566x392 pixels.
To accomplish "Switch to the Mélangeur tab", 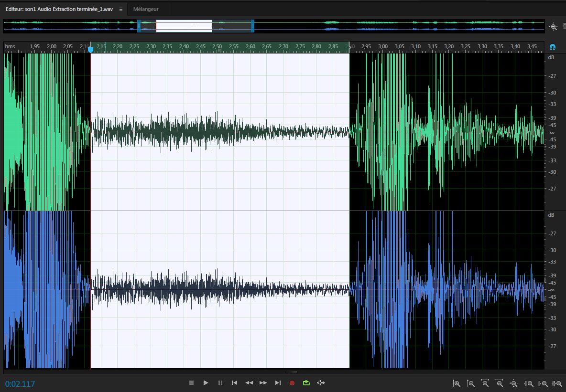I will click(x=146, y=9).
